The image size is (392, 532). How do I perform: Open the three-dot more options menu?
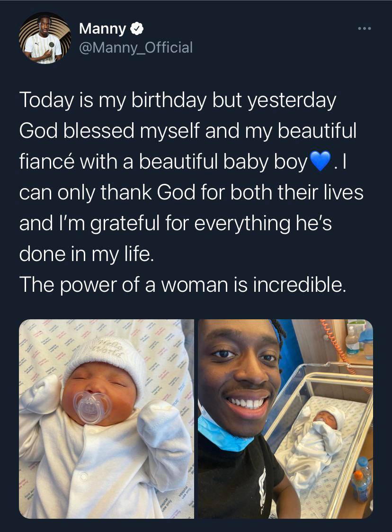(x=365, y=28)
